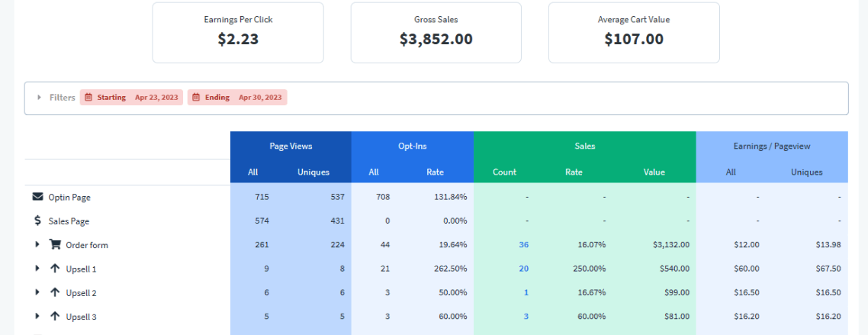Expand the Upsell 2 row
The image size is (868, 335).
[37, 292]
